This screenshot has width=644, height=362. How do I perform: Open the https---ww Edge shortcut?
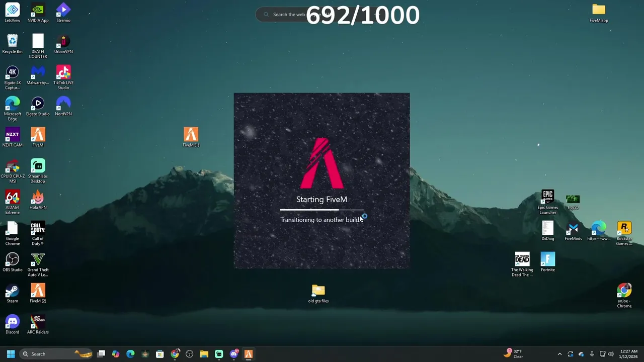(599, 231)
